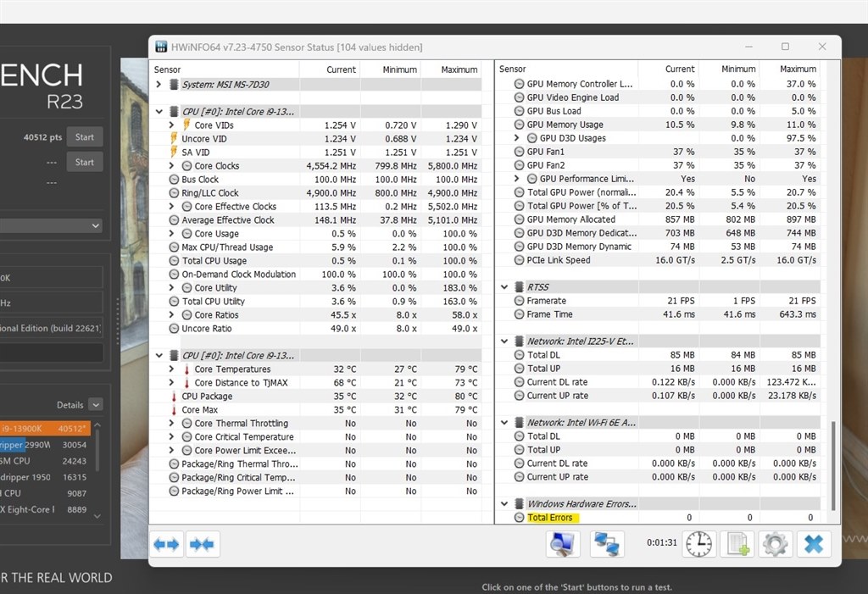Click the shrink sensor columns arrows icon
The image size is (868, 594).
pyautogui.click(x=202, y=545)
